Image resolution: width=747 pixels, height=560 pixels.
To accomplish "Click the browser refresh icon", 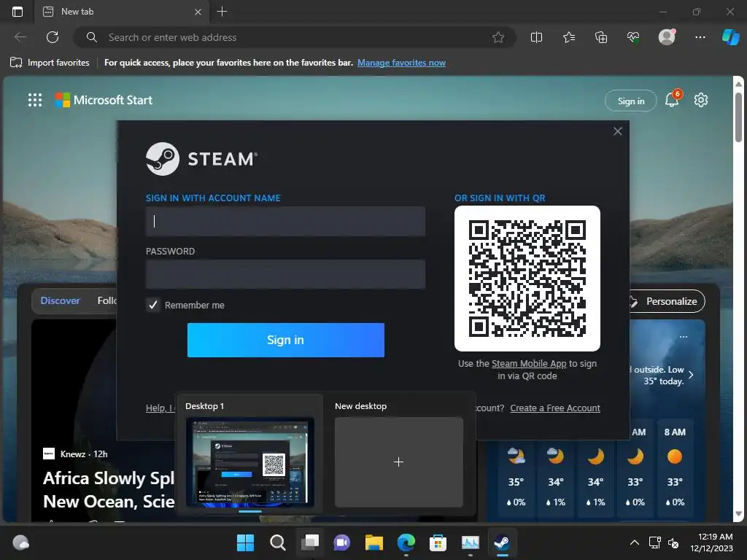I will (x=53, y=37).
